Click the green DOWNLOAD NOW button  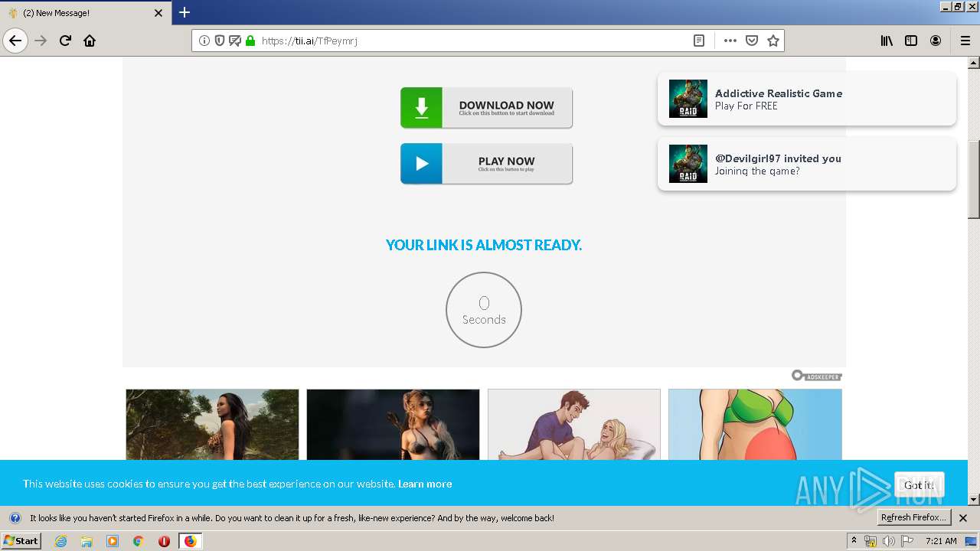tap(486, 107)
